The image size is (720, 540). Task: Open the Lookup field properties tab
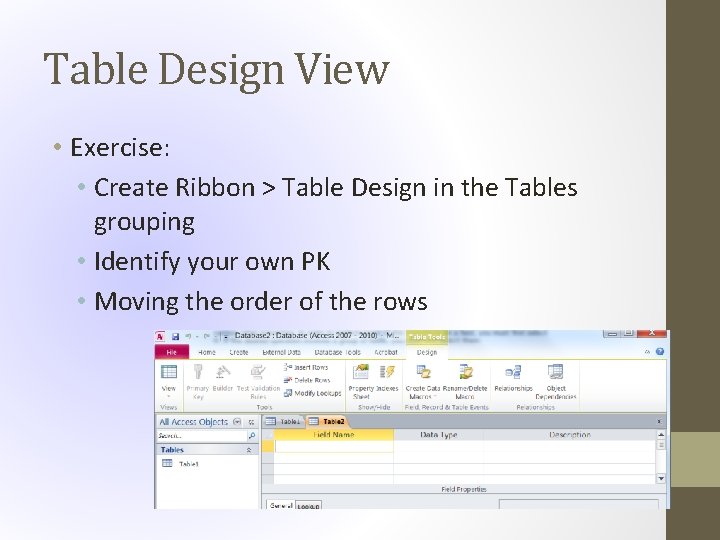(x=308, y=506)
